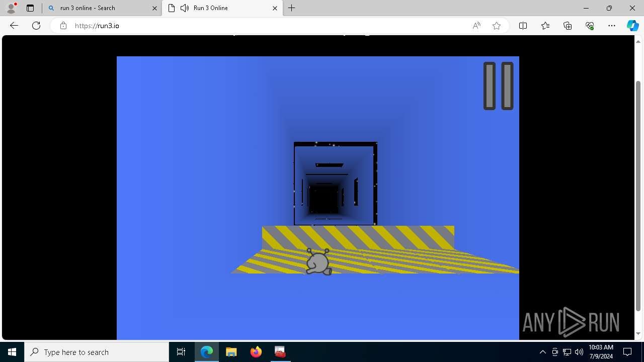
Task: Open the Copilot sidebar
Action: coord(632,26)
